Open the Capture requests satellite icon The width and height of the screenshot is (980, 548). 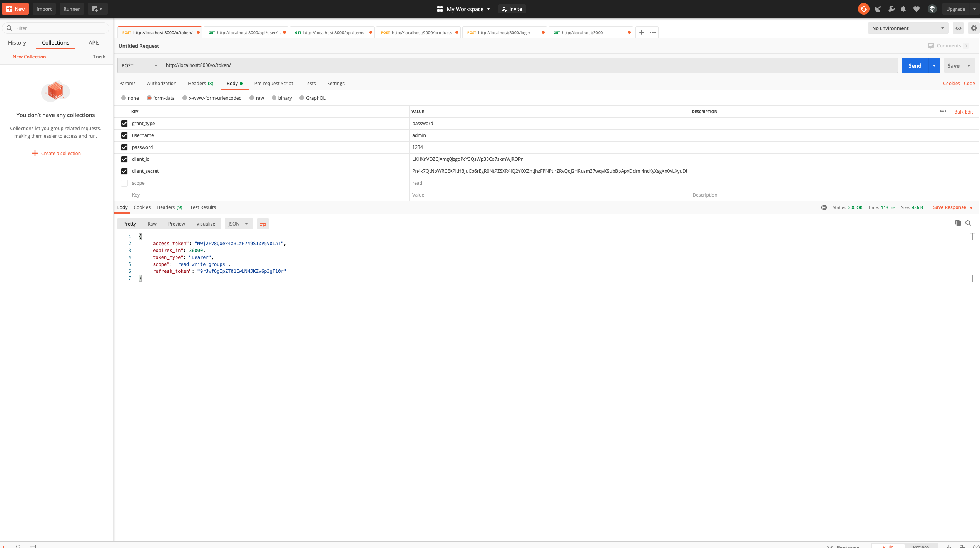tap(878, 8)
